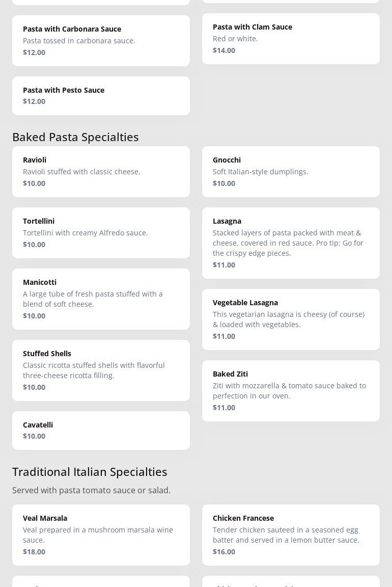
Task: Choose the Manicotti item
Action: click(x=101, y=299)
